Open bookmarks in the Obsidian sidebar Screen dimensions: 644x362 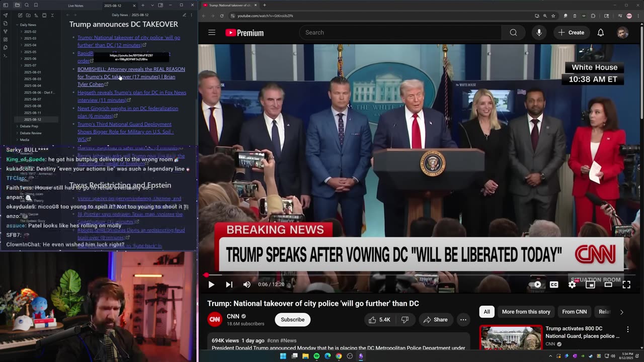36,5
